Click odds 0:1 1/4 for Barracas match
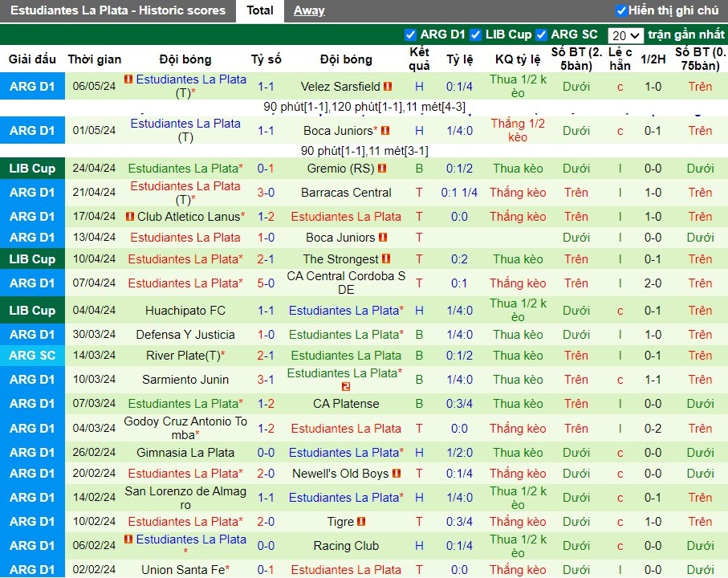Image resolution: width=728 pixels, height=578 pixels. tap(459, 192)
